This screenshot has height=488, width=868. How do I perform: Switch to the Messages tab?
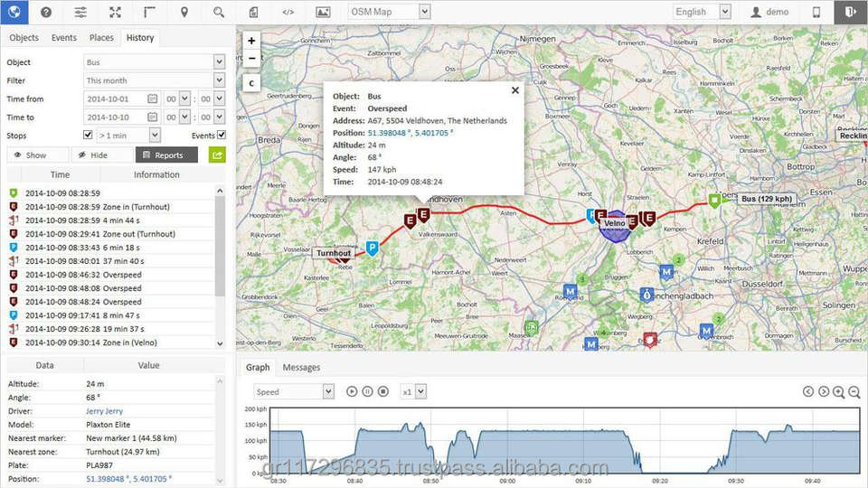point(301,368)
